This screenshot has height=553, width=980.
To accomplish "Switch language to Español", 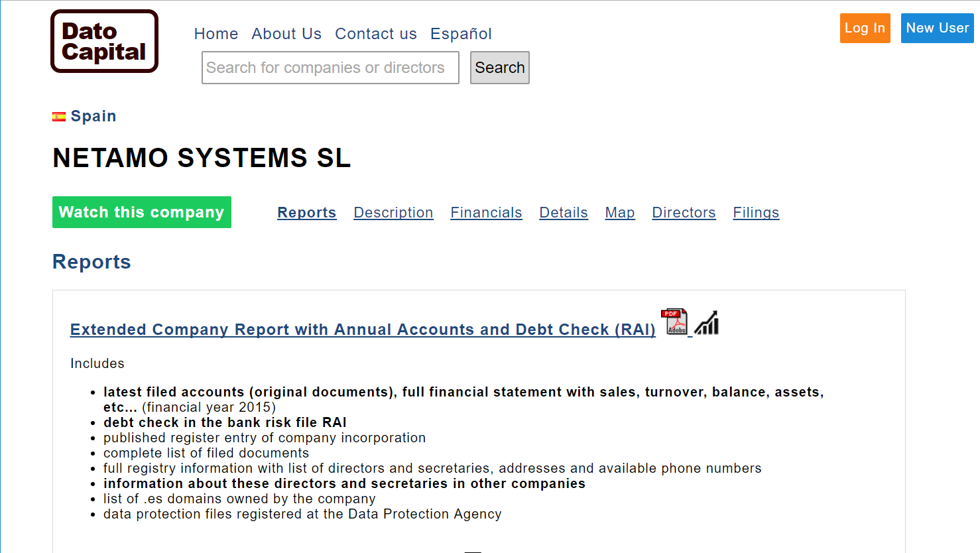I will tap(461, 34).
